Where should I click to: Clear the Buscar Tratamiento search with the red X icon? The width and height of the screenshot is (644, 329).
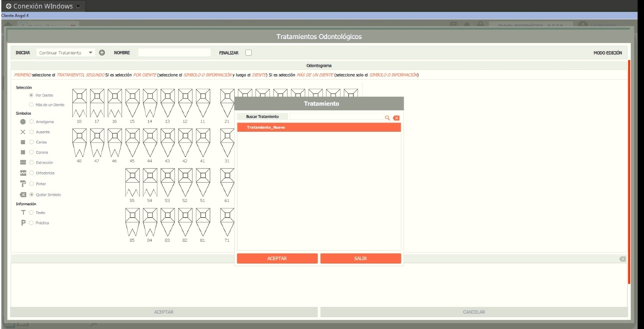tap(396, 118)
